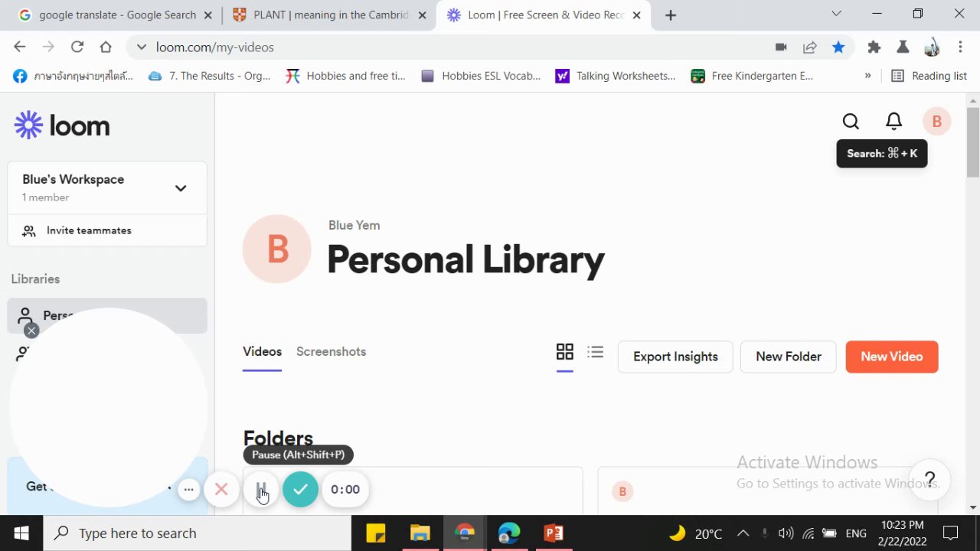Finish recording with the green checkmark
Viewport: 980px width, 551px height.
click(300, 489)
